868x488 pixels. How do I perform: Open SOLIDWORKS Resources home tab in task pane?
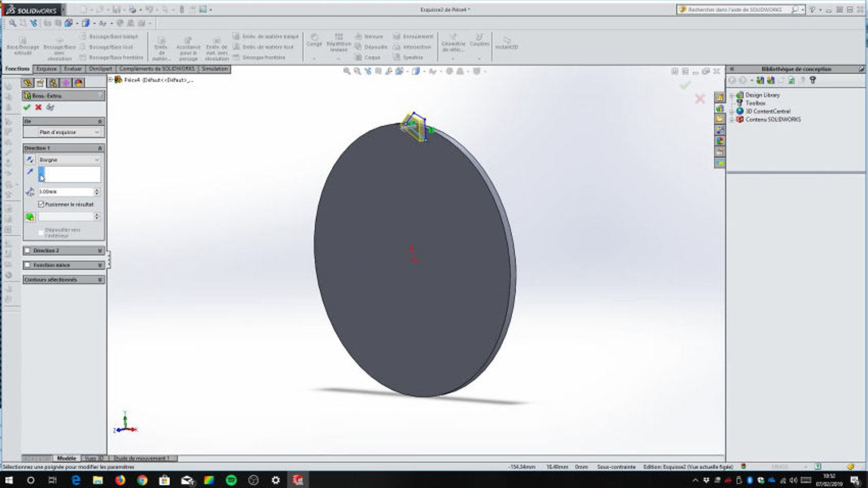tap(720, 98)
